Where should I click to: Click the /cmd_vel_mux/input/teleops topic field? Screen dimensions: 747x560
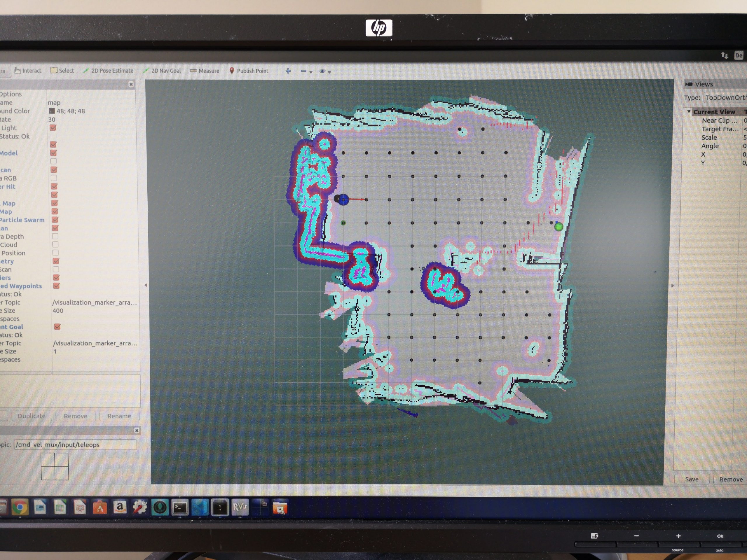pos(75,444)
